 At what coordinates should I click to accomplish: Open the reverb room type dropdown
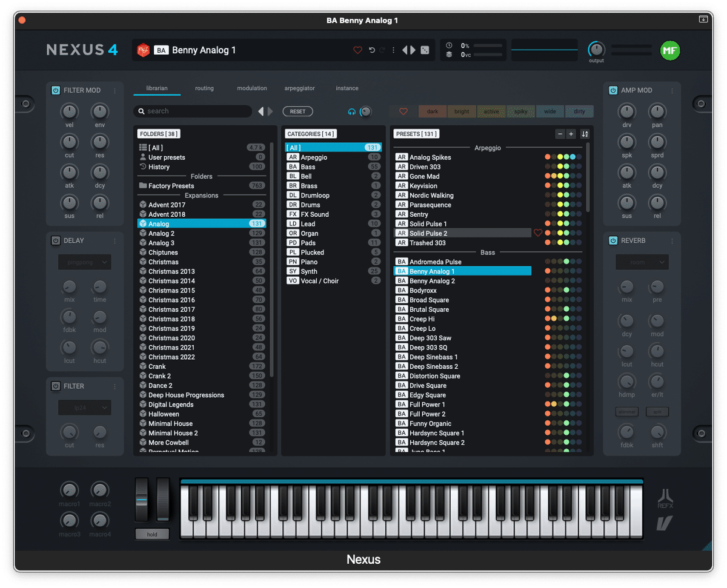point(642,262)
